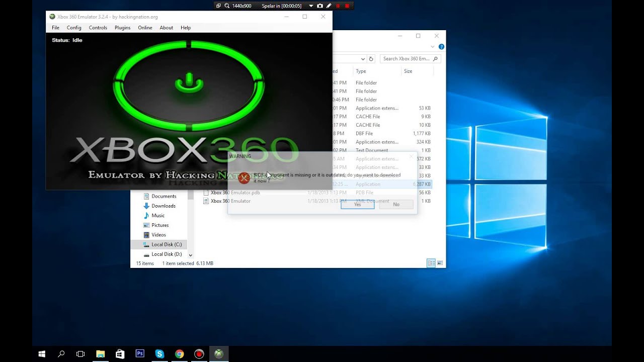The width and height of the screenshot is (644, 362).
Task: Select the 1,177 KB DBF File row
Action: (382, 133)
